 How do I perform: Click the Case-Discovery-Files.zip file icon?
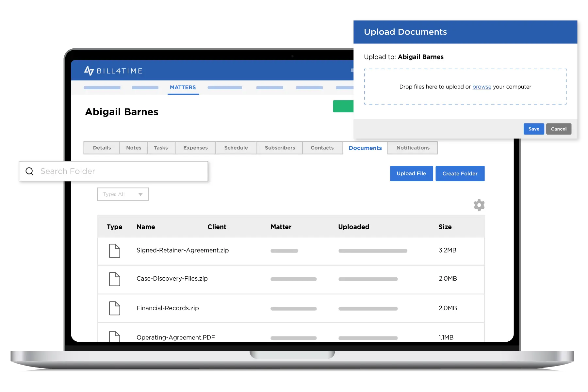(x=114, y=279)
